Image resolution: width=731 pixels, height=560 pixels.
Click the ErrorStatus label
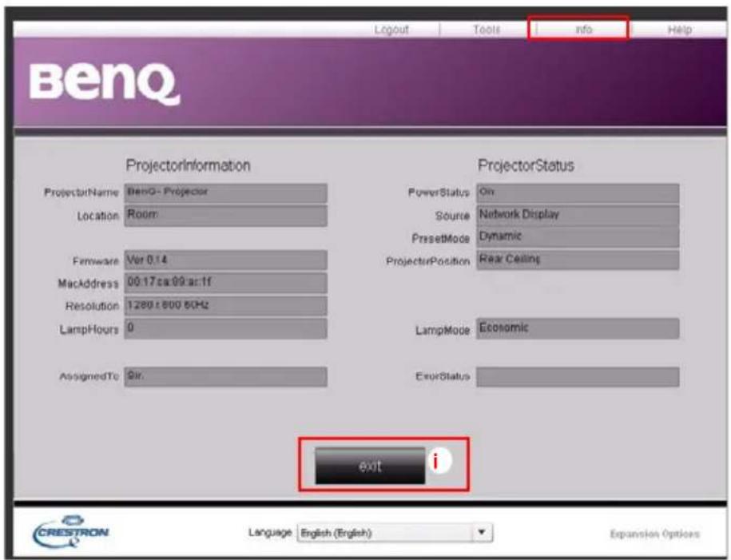(x=443, y=376)
